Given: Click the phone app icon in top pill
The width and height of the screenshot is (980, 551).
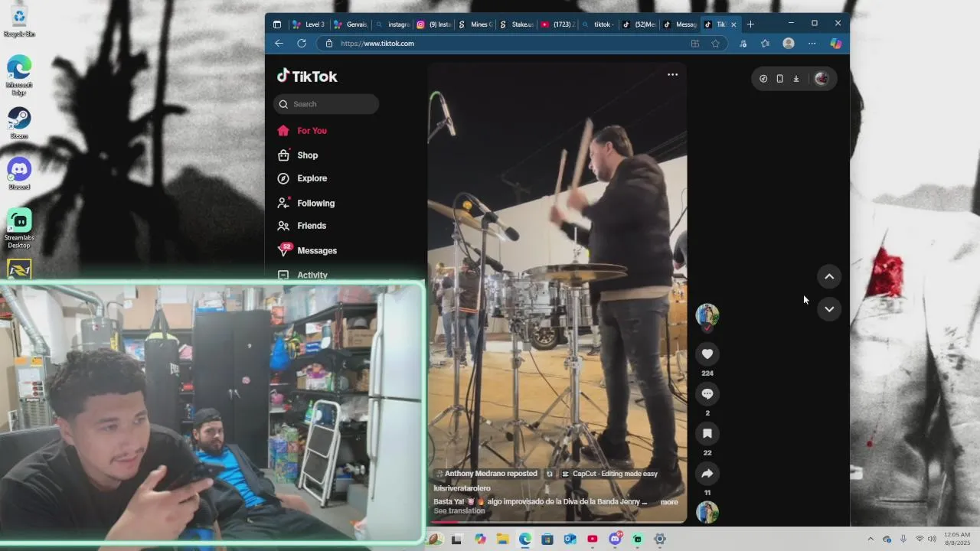Looking at the screenshot, I should [x=779, y=78].
